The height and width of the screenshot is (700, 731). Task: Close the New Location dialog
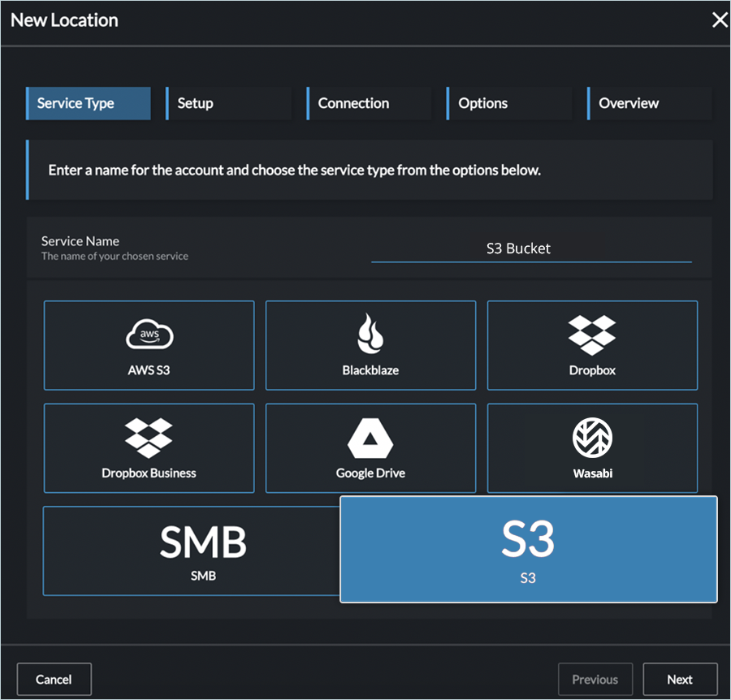click(720, 21)
